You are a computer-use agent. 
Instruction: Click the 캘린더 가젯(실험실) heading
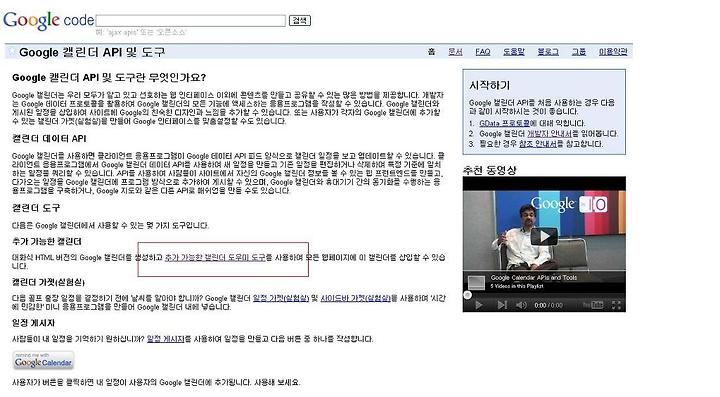point(48,282)
